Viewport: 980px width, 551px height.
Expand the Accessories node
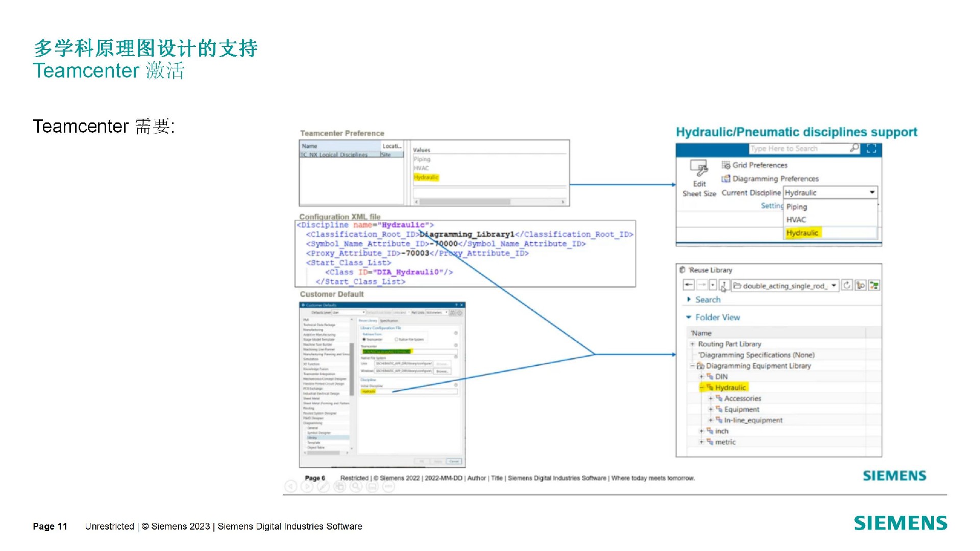pyautogui.click(x=710, y=398)
